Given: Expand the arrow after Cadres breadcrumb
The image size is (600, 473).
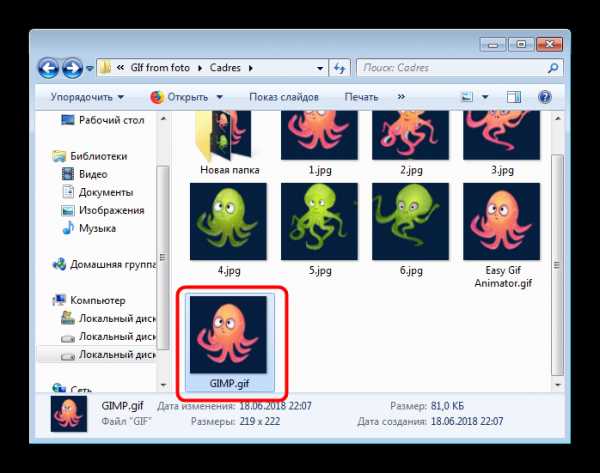Looking at the screenshot, I should (251, 68).
